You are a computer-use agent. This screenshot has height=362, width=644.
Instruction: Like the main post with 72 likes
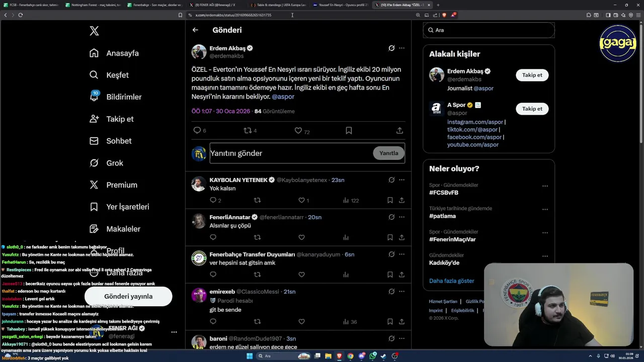[x=298, y=130]
